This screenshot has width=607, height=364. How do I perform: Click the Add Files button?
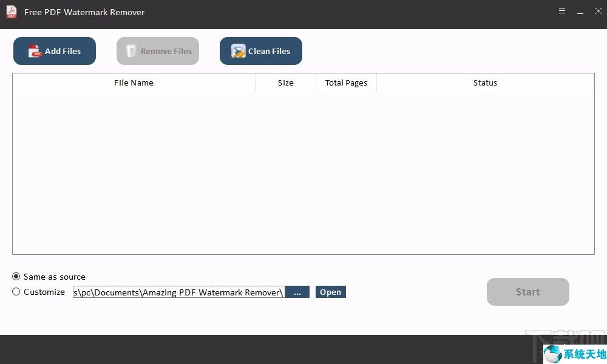pyautogui.click(x=55, y=51)
